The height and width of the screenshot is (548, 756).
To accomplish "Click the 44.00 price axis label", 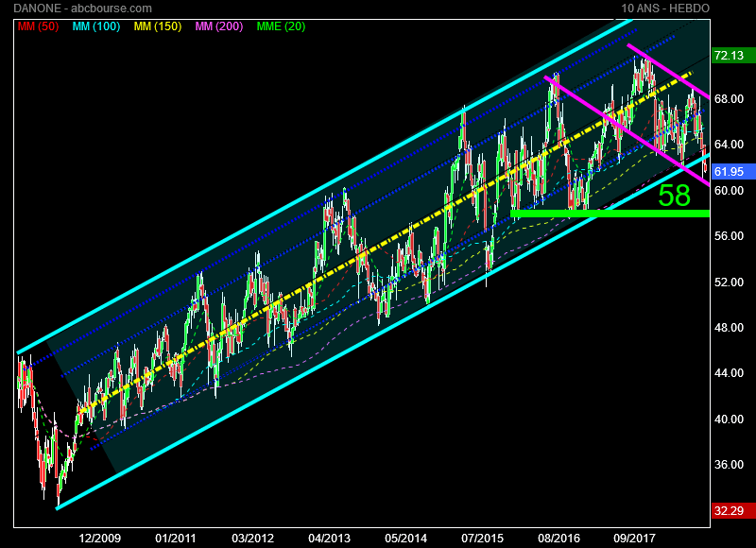I will pos(729,373).
